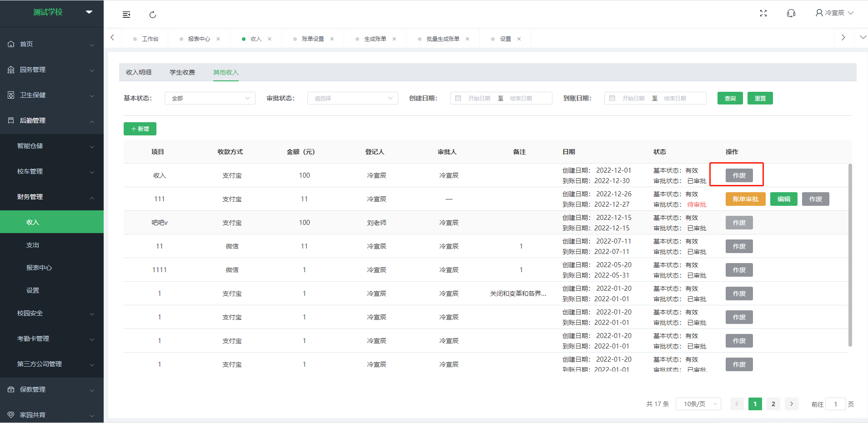
Task: Switch to the 账单设置 tab
Action: point(313,39)
